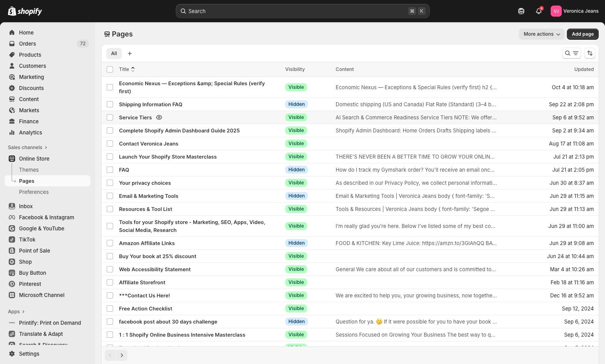Open Preferences under Online Store
Viewport: 605px width, 364px height.
coord(34,192)
